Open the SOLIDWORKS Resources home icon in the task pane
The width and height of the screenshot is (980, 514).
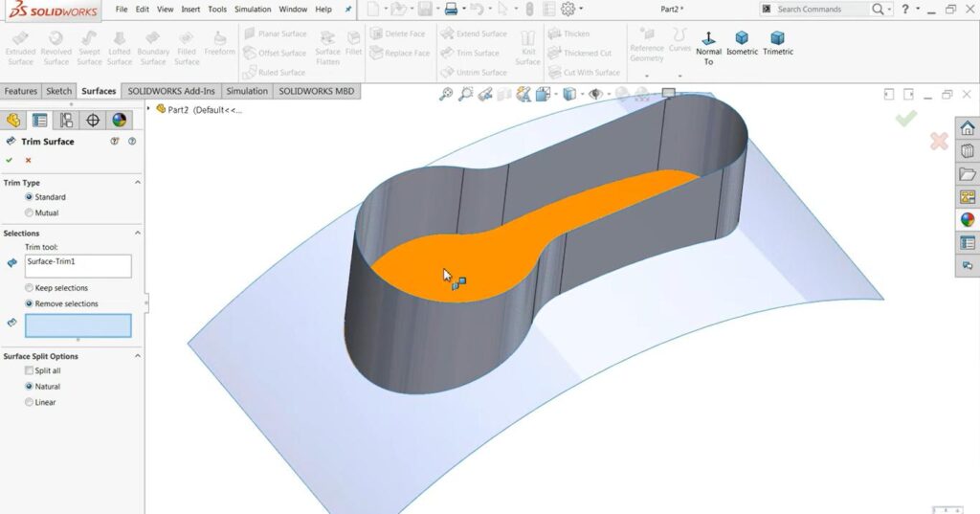(x=968, y=128)
